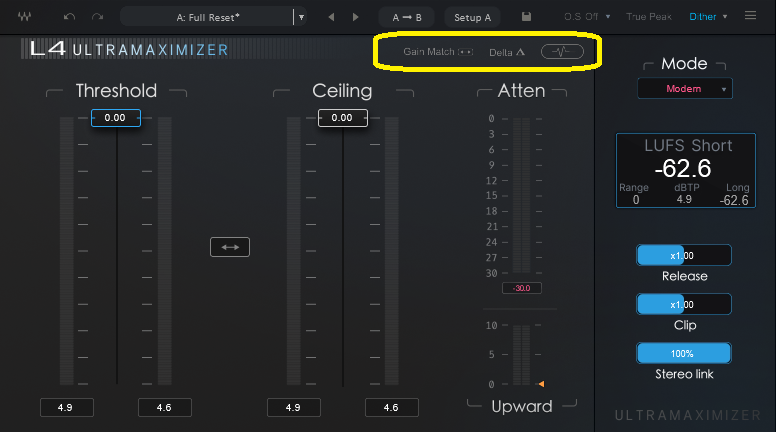
Task: Expand the preset list arrow beside Full Reset
Action: pos(299,17)
